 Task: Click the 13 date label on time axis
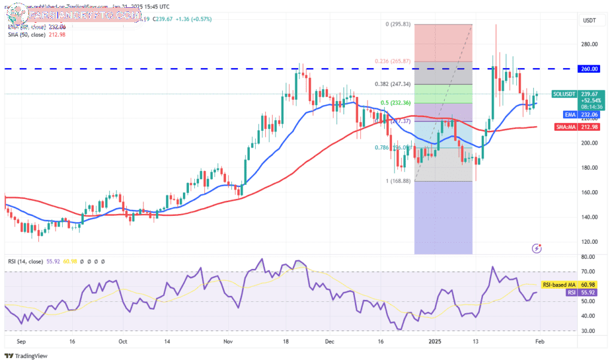coord(475,341)
